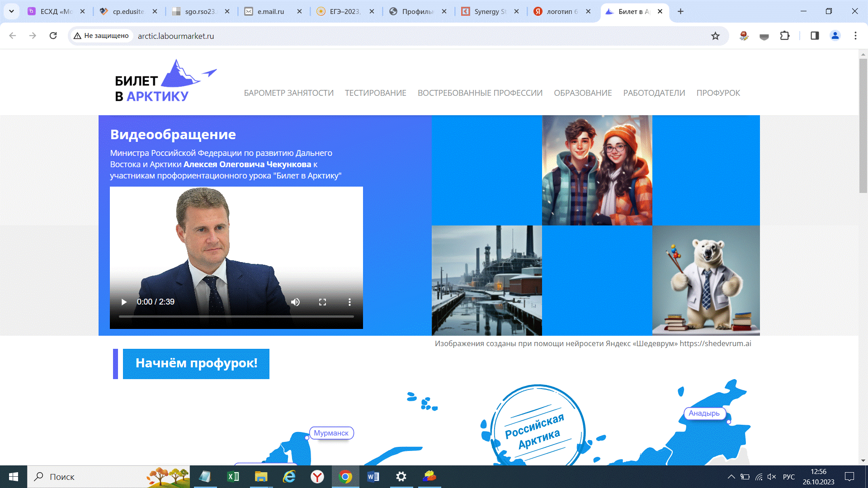The image size is (868, 488).
Task: Go forward in browser history
Action: pyautogui.click(x=33, y=36)
